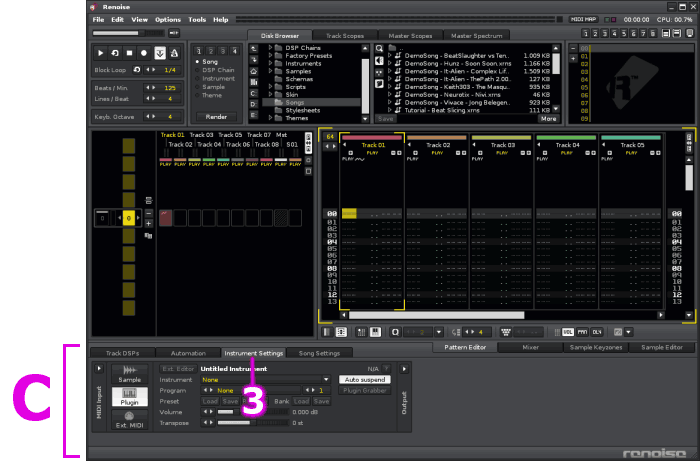Select the Instrument radio option
The width and height of the screenshot is (700, 461).
click(215, 79)
